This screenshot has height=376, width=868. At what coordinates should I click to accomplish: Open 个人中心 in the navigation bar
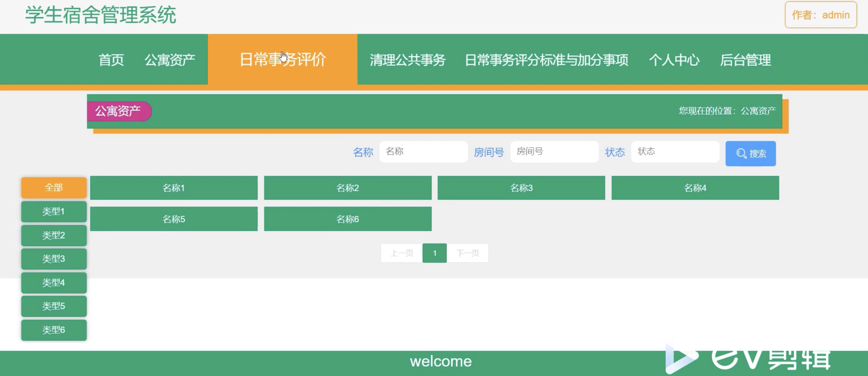[x=674, y=60]
